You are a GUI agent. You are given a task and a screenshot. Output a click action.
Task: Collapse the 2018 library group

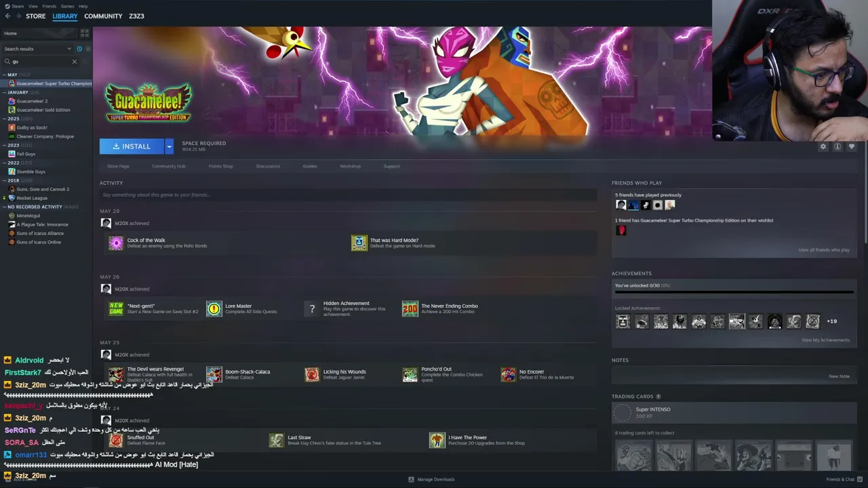click(5, 180)
